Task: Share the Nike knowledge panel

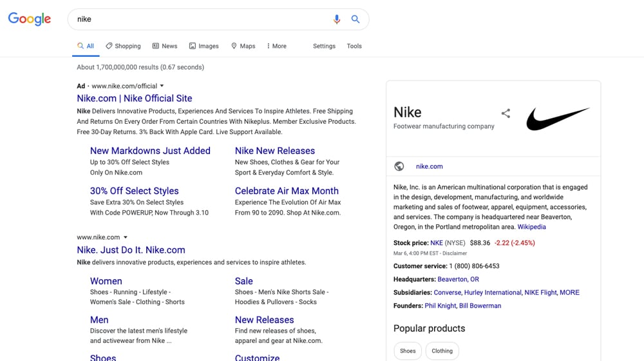Action: pos(506,113)
